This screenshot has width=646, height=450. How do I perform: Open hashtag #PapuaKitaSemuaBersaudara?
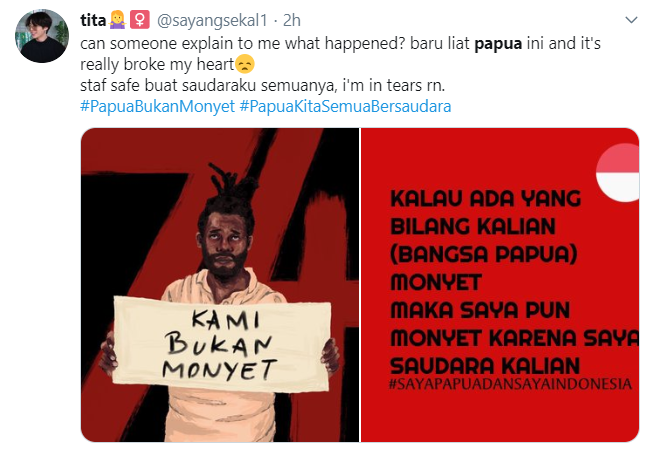click(345, 106)
